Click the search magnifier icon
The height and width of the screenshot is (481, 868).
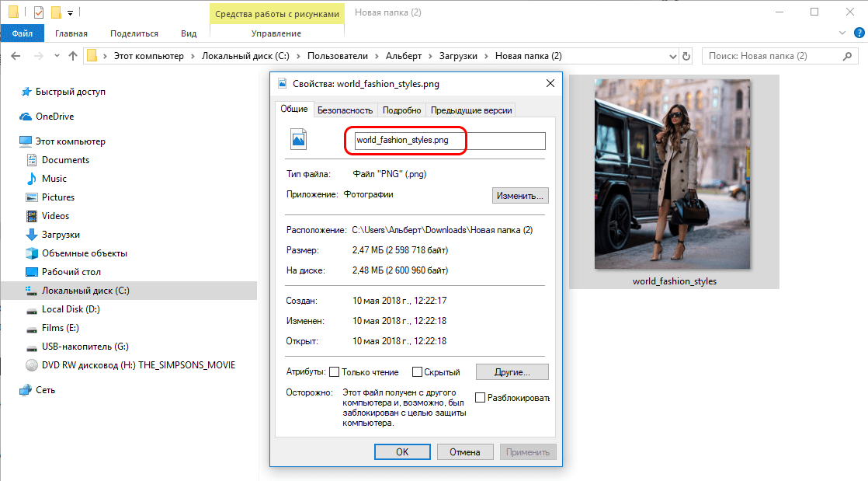[847, 56]
